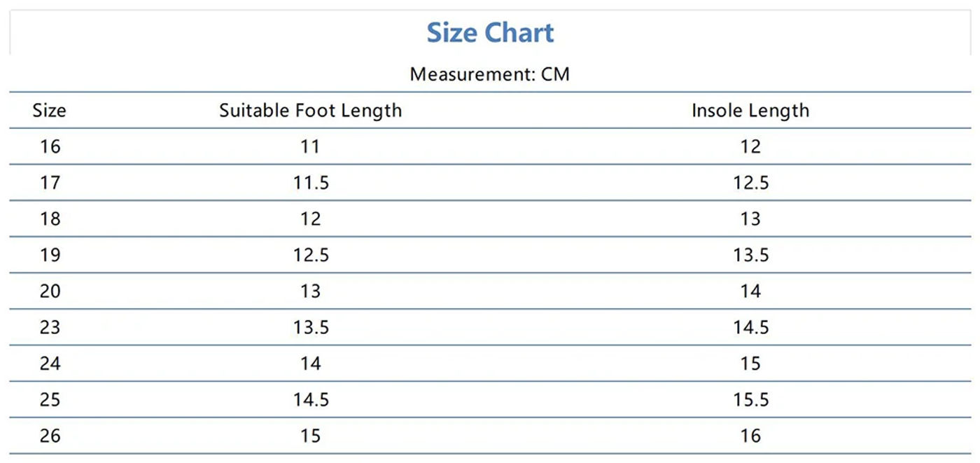Select the size 25 row label
Image resolution: width=980 pixels, height=463 pixels.
point(50,400)
